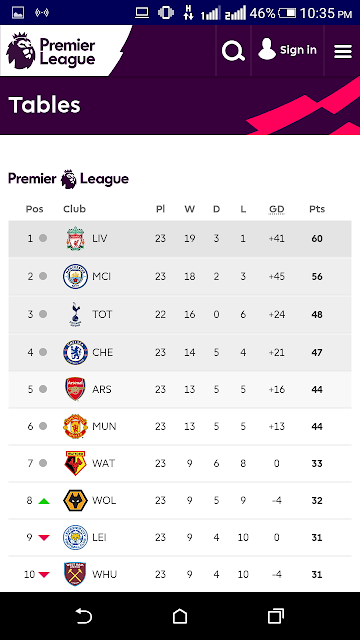This screenshot has width=360, height=640.
Task: Expand West Ham row via red arrow
Action: coord(44,575)
